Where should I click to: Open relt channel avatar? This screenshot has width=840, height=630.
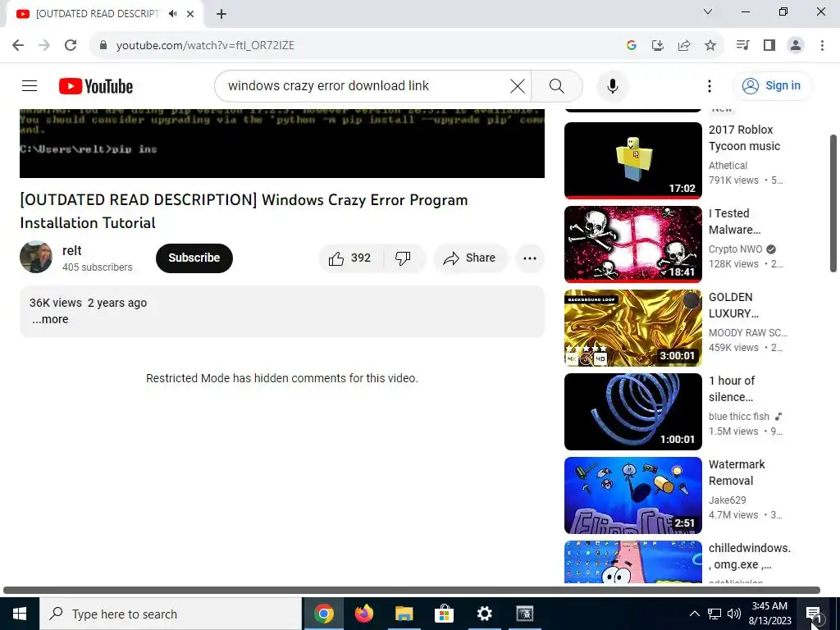tap(36, 257)
